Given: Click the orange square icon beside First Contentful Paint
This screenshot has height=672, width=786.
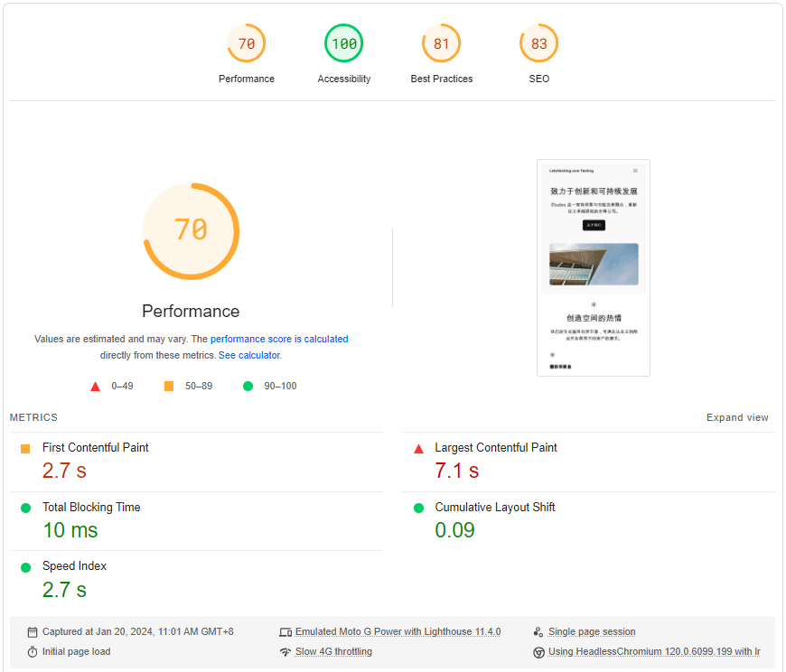Looking at the screenshot, I should (25, 449).
